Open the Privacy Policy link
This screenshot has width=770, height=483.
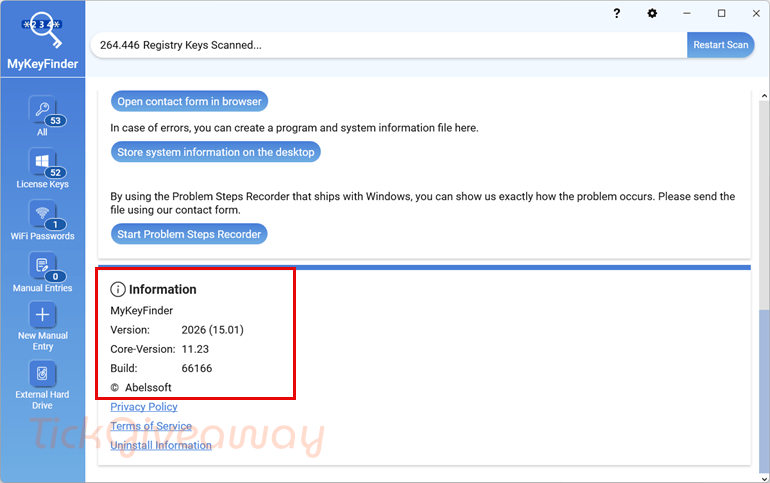tap(144, 407)
